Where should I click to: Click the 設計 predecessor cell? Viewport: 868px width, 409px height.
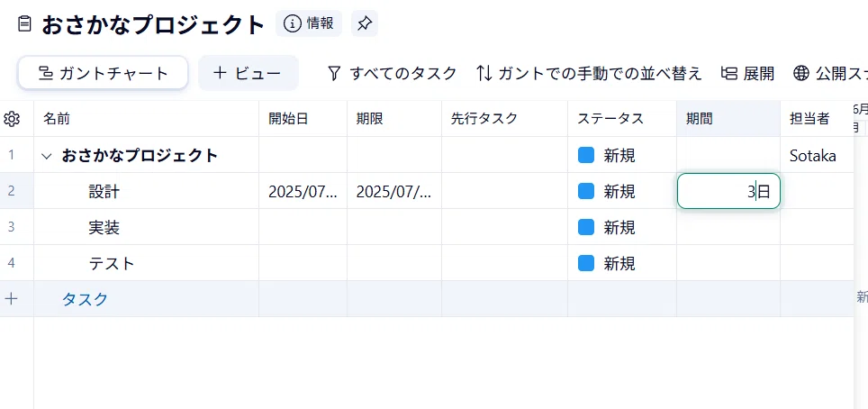click(504, 191)
